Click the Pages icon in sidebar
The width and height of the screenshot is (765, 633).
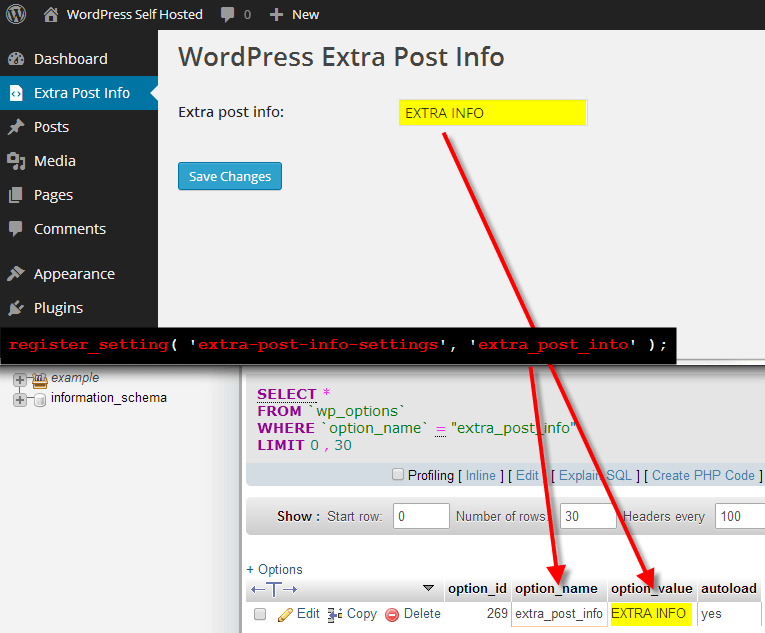tap(16, 195)
